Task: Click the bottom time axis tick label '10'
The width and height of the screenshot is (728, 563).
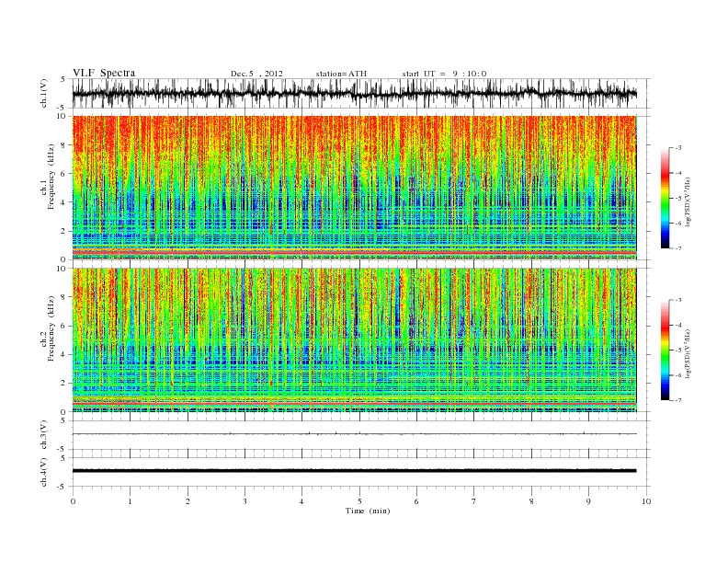Action: coord(646,501)
